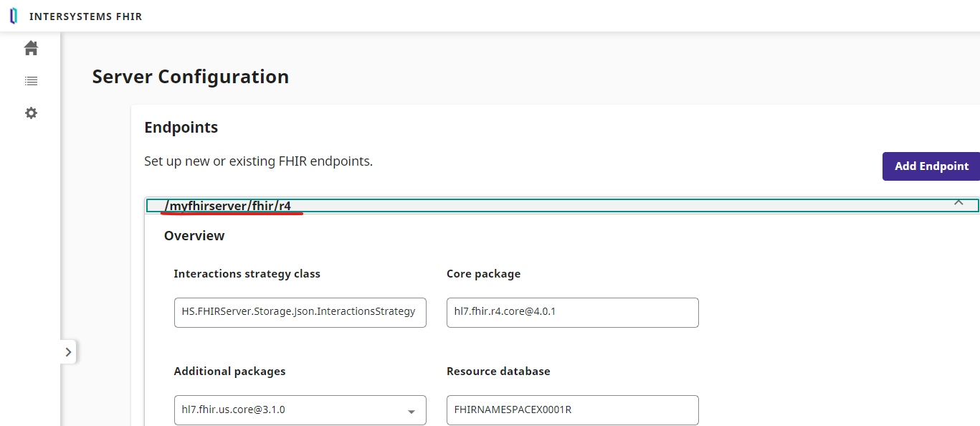This screenshot has height=426, width=980.
Task: Expand the hl7.fhir.us.core package selector
Action: 411,410
